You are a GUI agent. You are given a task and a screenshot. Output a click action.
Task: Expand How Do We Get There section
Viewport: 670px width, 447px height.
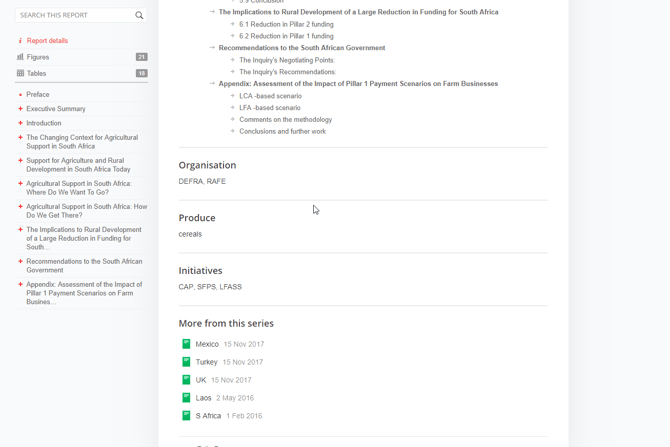(20, 206)
